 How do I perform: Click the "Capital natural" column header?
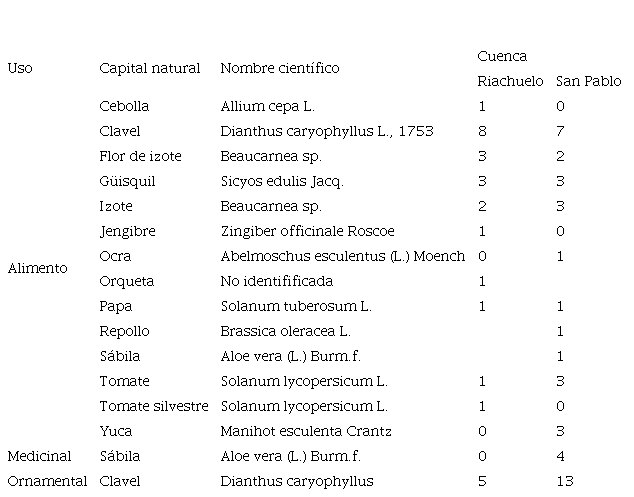(x=149, y=69)
